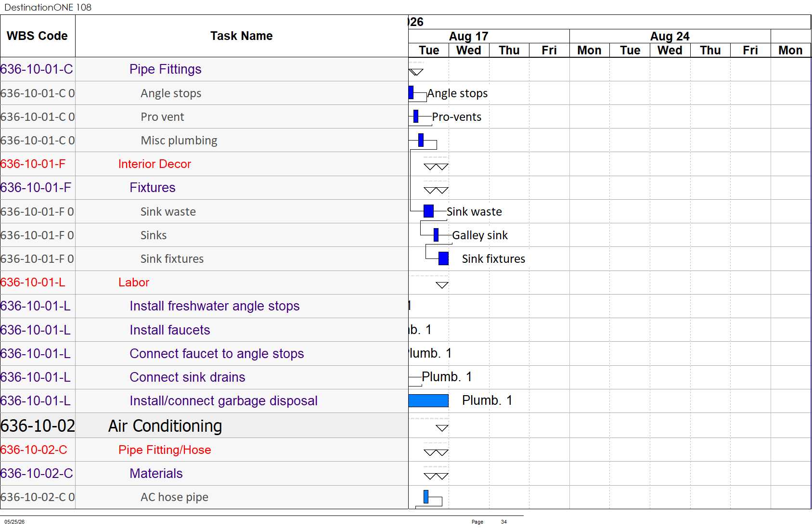Click the Galley sink bar label
This screenshot has width=812, height=528.
pyautogui.click(x=480, y=235)
